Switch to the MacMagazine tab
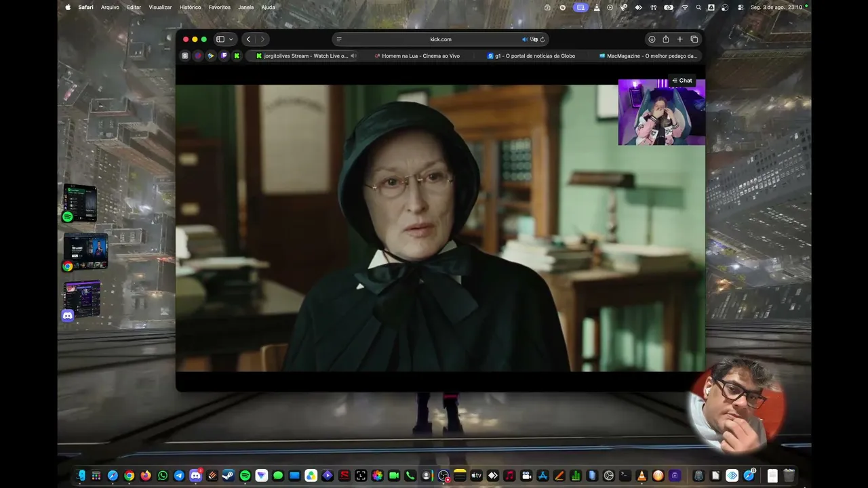The image size is (868, 488). (x=647, y=56)
